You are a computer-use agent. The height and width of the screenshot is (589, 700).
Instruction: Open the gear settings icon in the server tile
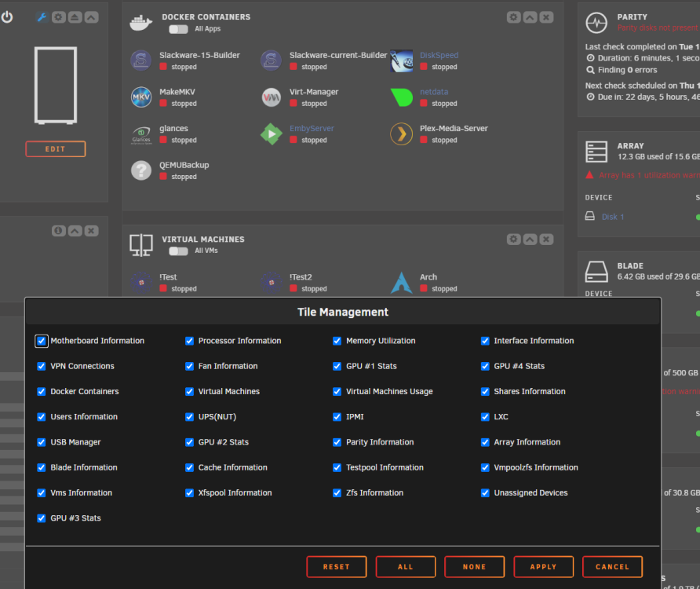coord(59,17)
